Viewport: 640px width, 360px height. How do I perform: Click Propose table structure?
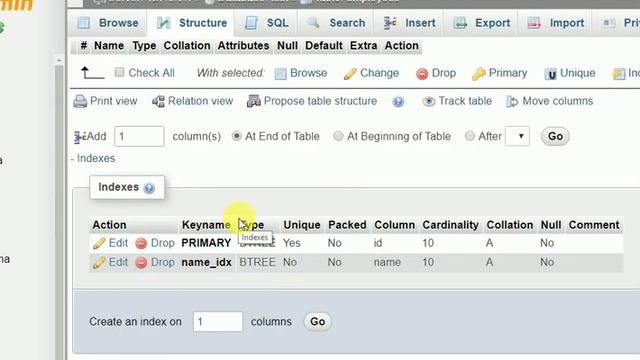coord(312,101)
